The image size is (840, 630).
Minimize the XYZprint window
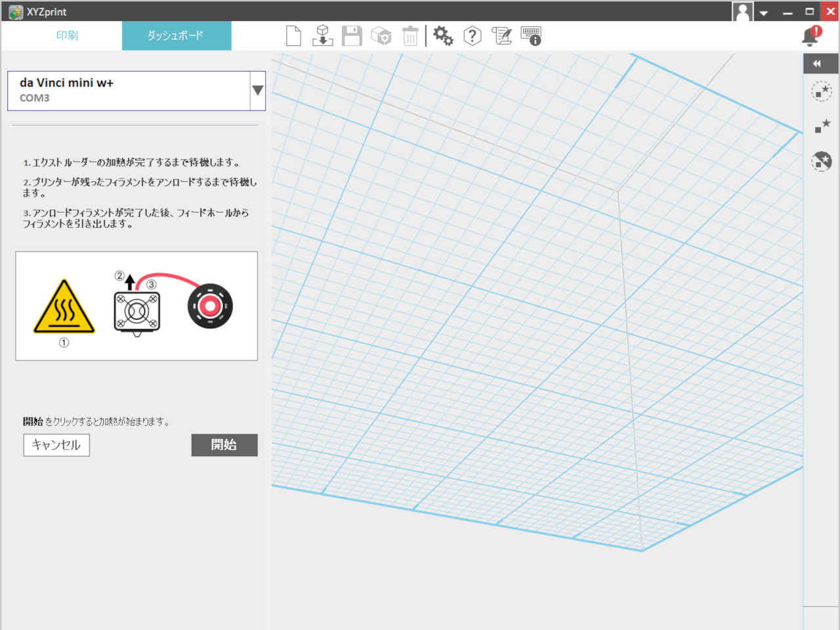point(787,12)
